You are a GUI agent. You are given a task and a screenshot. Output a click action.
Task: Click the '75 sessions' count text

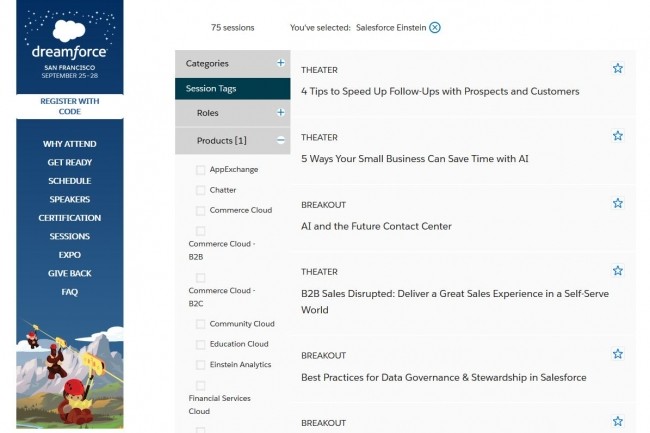point(232,28)
